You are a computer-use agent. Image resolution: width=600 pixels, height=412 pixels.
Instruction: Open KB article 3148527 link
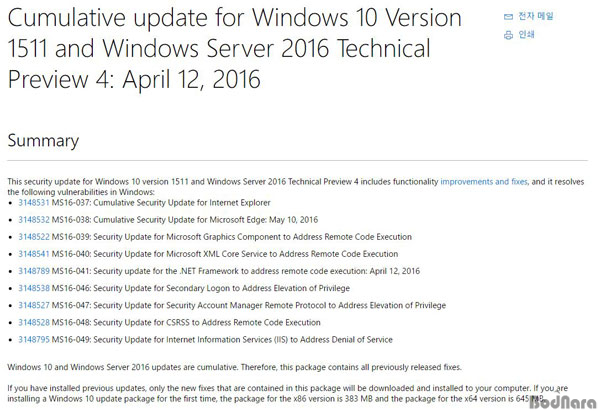[x=34, y=305]
